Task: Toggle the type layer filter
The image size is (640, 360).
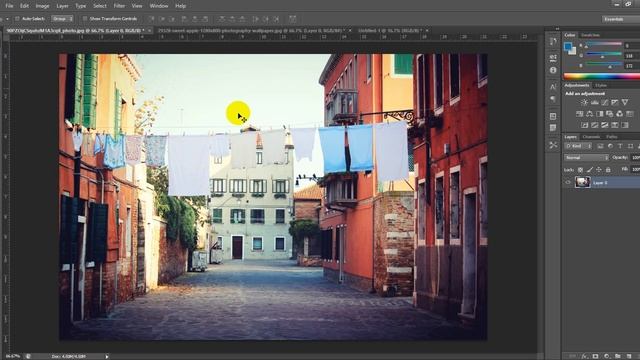Action: [x=620, y=146]
